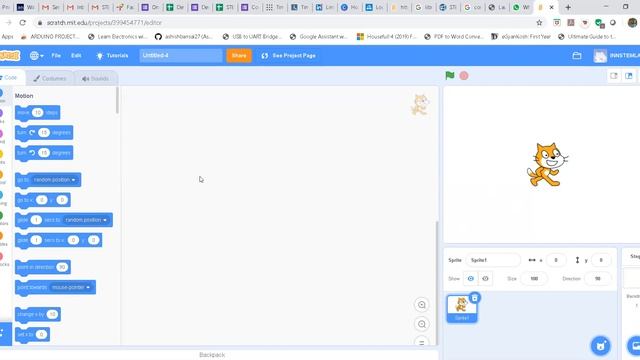Hide the sprite with crossed eye button

[x=485, y=279]
